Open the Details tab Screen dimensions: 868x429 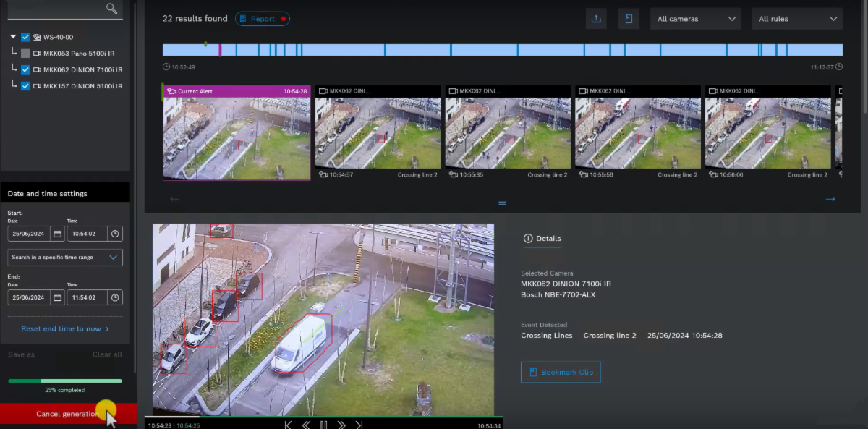(x=542, y=238)
